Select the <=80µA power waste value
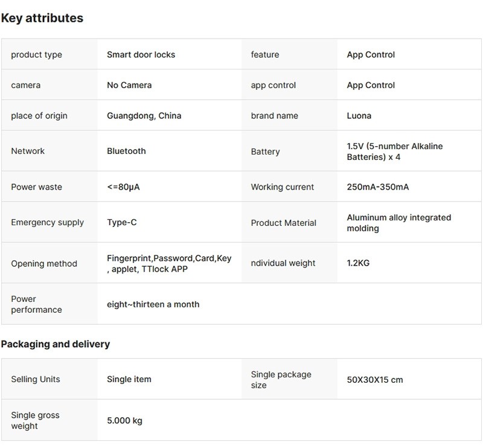 tap(123, 187)
